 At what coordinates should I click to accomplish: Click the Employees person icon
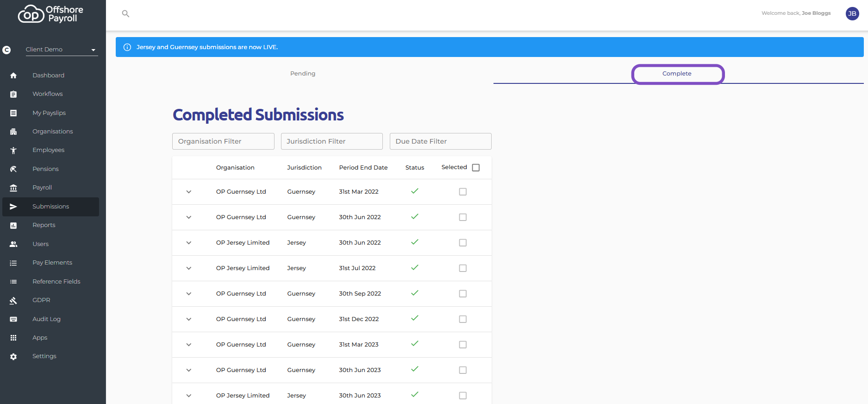click(13, 150)
